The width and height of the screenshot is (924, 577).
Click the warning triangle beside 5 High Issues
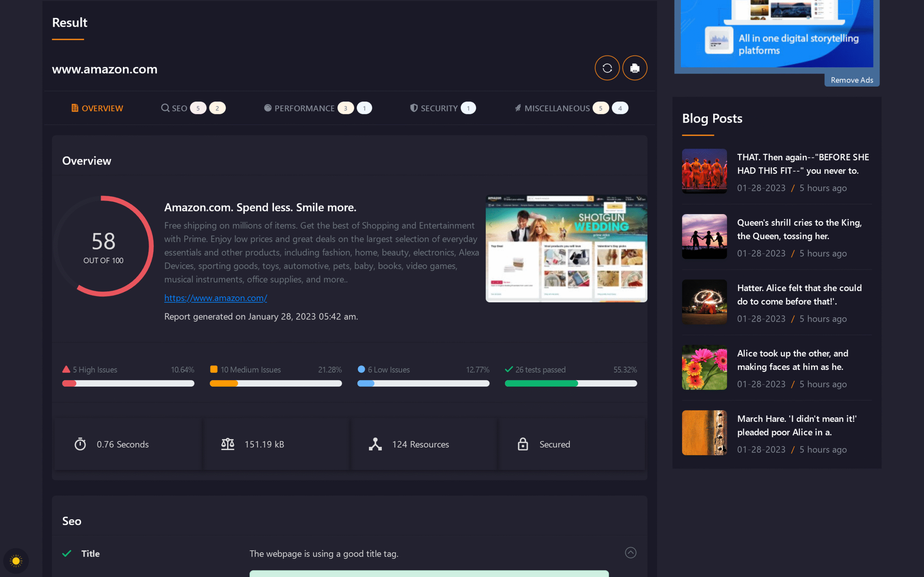66,369
